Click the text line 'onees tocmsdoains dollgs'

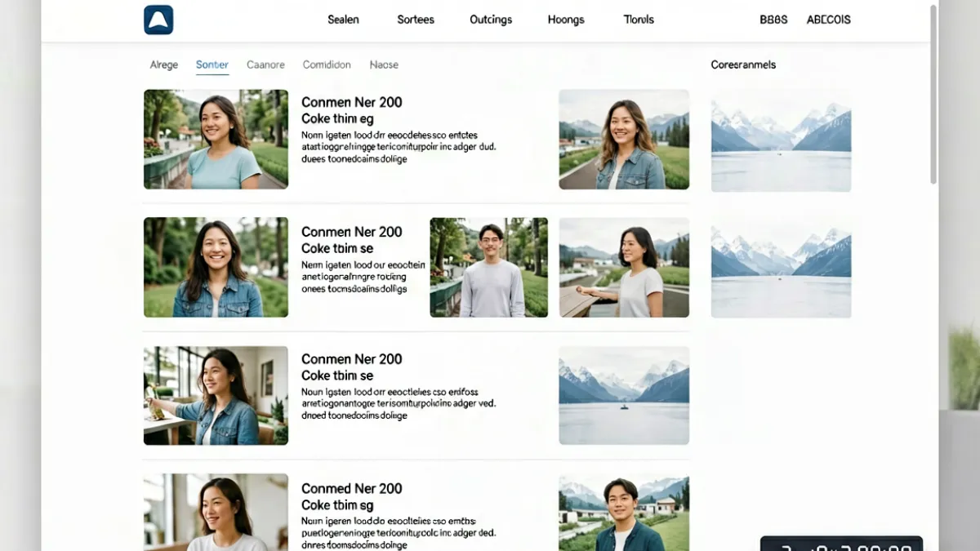tap(354, 288)
